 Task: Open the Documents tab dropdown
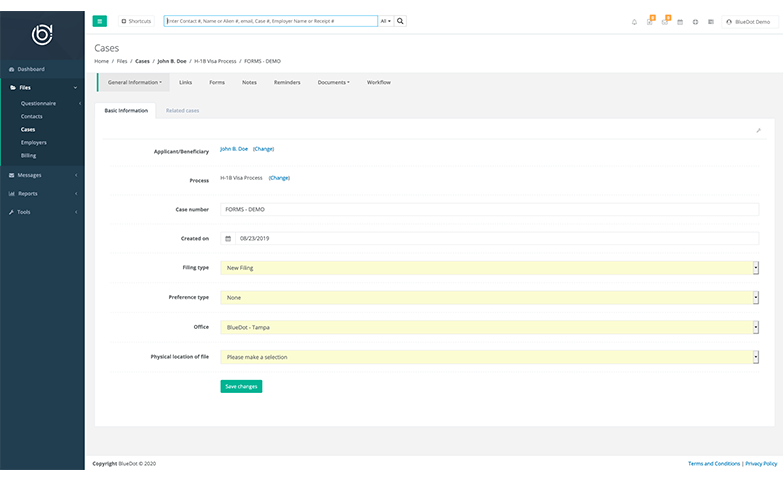[x=334, y=82]
